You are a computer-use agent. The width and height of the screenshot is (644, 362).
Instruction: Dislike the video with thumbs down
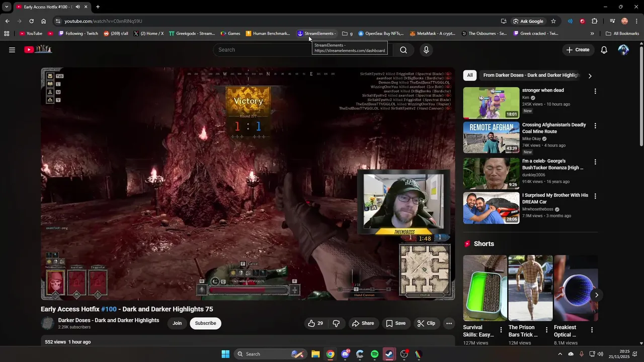[x=336, y=323]
